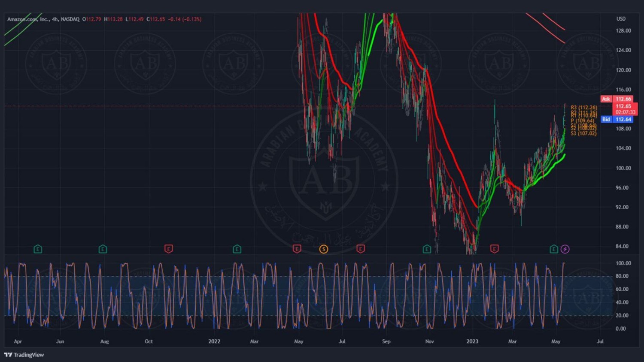Screen dimensions: 644x362
Task: Click the Nov label on the time axis
Action: (429, 341)
